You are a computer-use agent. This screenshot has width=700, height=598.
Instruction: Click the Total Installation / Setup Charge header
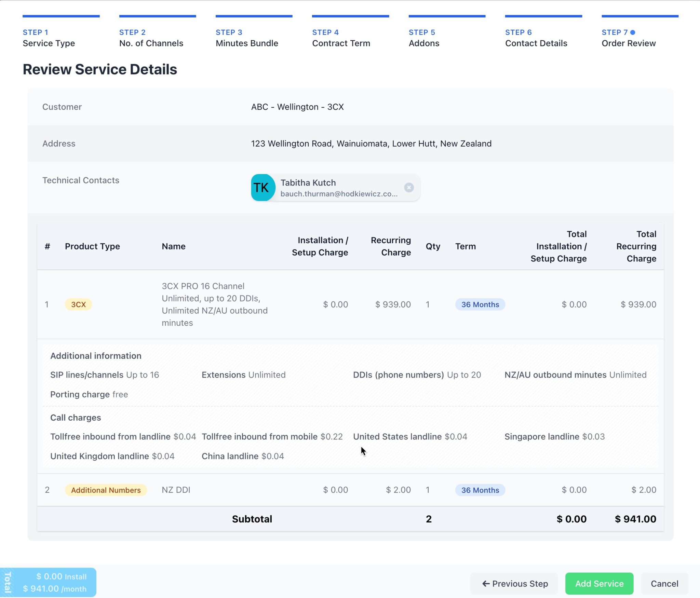(558, 246)
